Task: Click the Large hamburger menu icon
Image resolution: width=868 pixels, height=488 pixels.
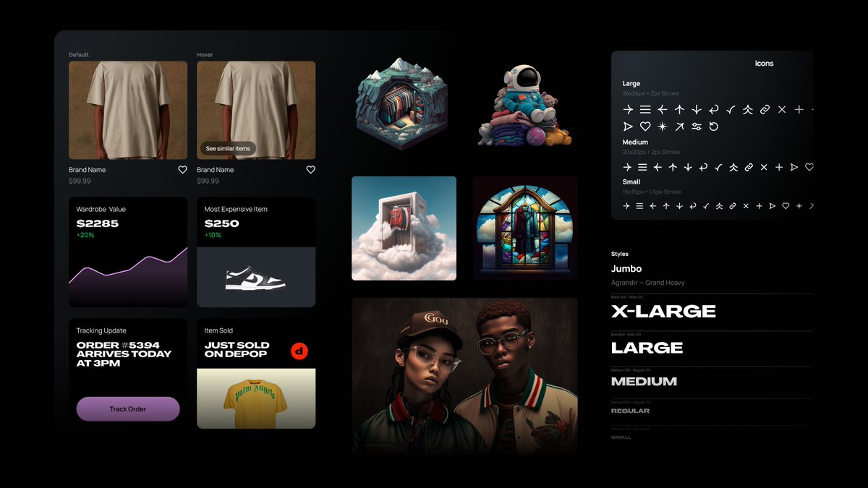Action: click(645, 110)
